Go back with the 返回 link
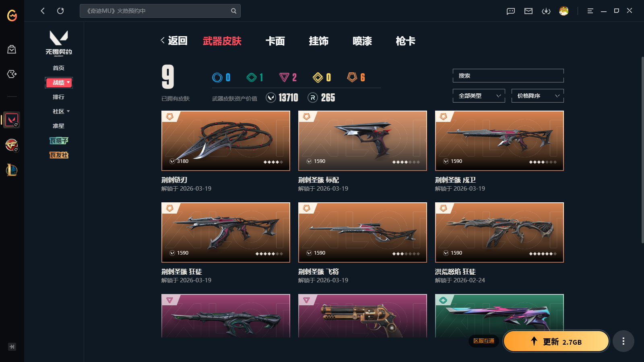 click(x=174, y=41)
